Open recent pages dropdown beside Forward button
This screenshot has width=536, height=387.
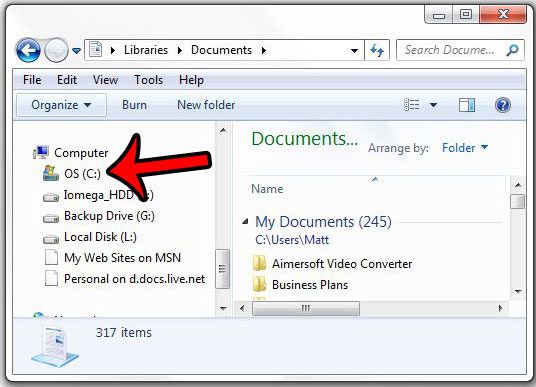click(x=76, y=51)
